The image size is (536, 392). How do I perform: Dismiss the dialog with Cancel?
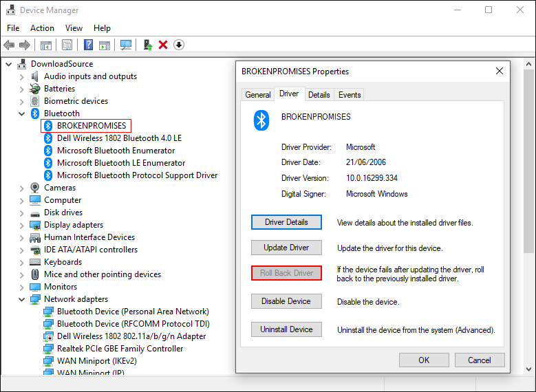point(480,360)
